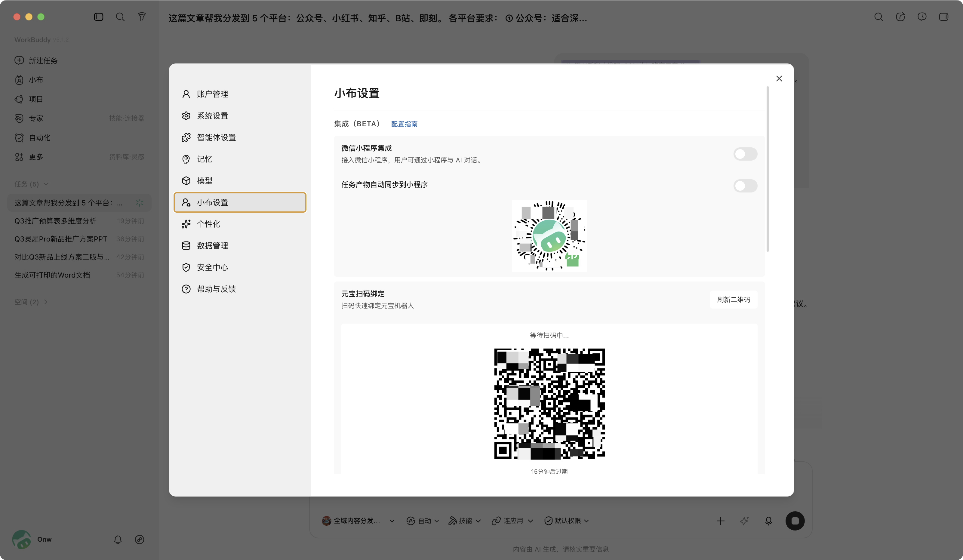This screenshot has height=560, width=963.
Task: Open 账户管理 settings section
Action: [x=240, y=94]
